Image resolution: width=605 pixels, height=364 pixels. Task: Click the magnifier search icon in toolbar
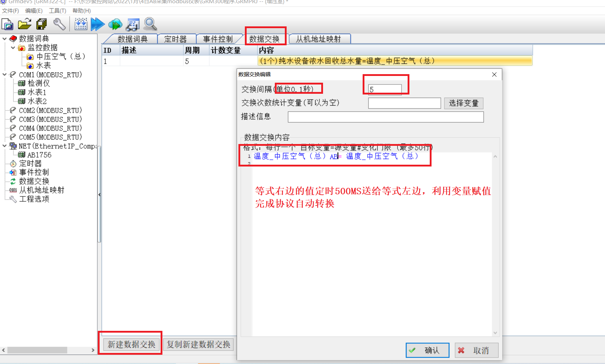150,24
